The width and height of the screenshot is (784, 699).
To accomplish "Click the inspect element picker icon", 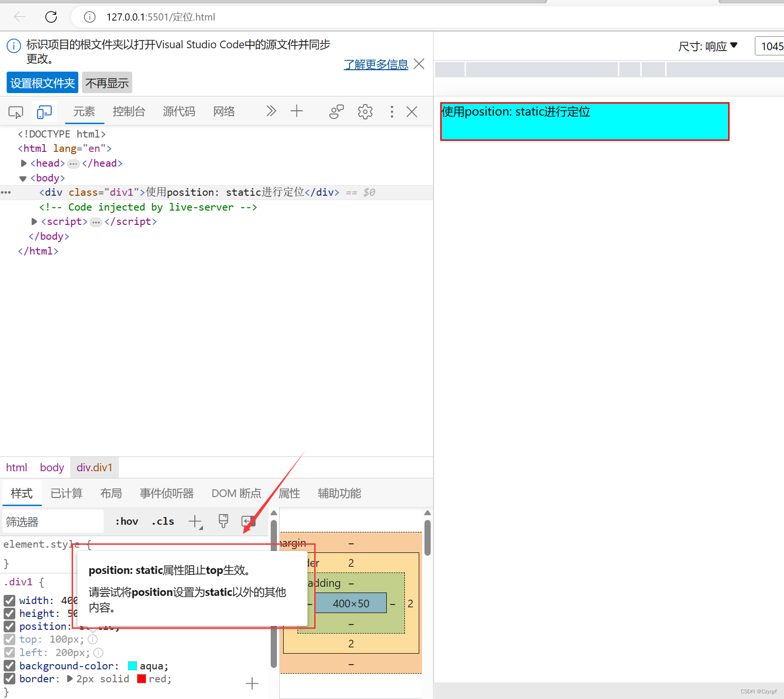I will click(x=16, y=112).
